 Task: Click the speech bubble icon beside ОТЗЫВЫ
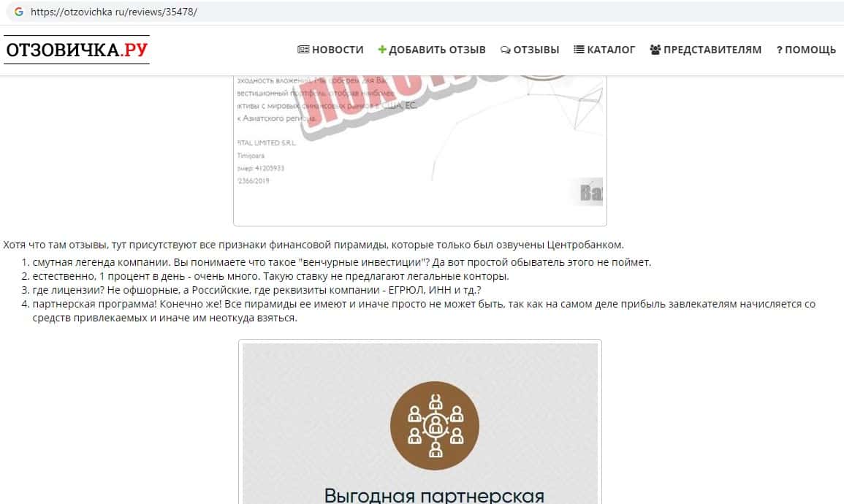505,50
